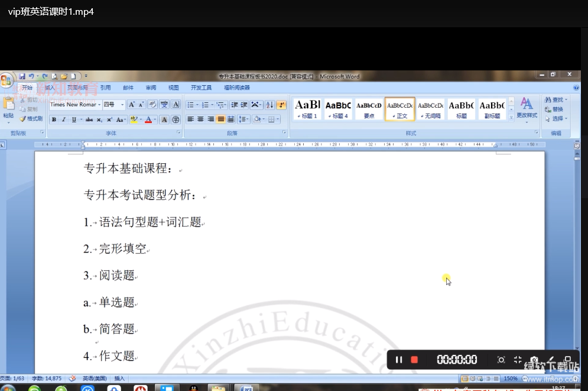Toggle underline formatting
Screen dimensions: 588x391
pyautogui.click(x=74, y=119)
